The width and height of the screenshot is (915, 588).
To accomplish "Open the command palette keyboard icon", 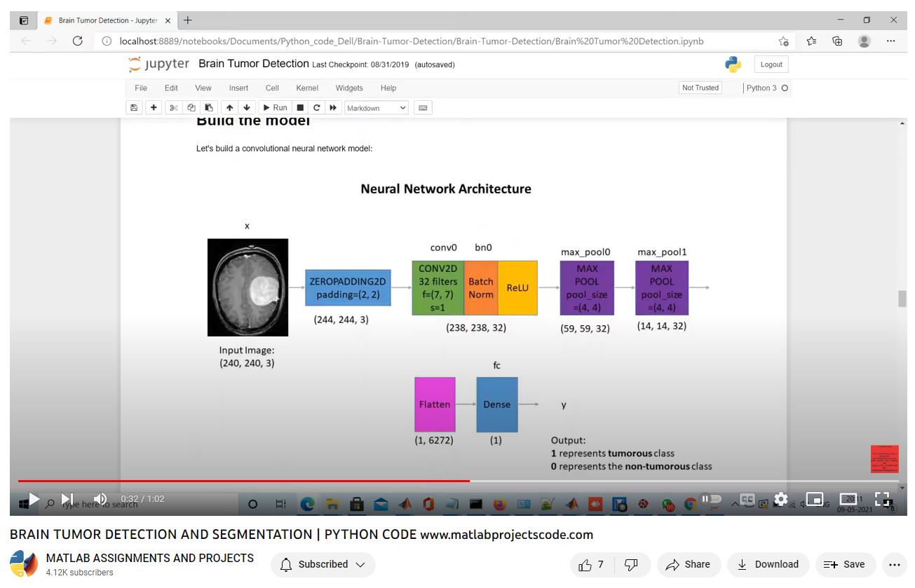I will (422, 108).
